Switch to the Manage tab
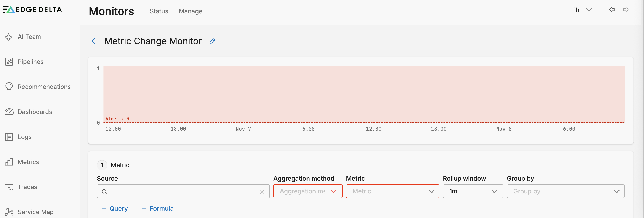Viewport: 644px width, 218px height. click(x=190, y=11)
